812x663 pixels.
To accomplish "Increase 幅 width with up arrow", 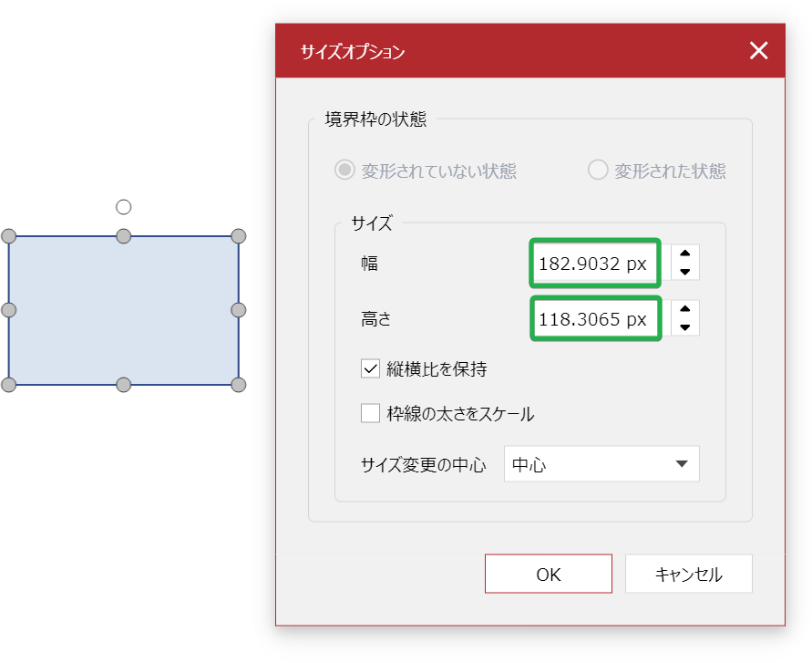I will point(685,254).
